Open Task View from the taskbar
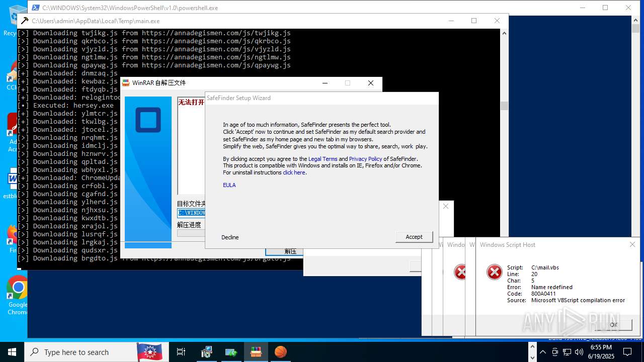644x362 pixels. pyautogui.click(x=181, y=352)
